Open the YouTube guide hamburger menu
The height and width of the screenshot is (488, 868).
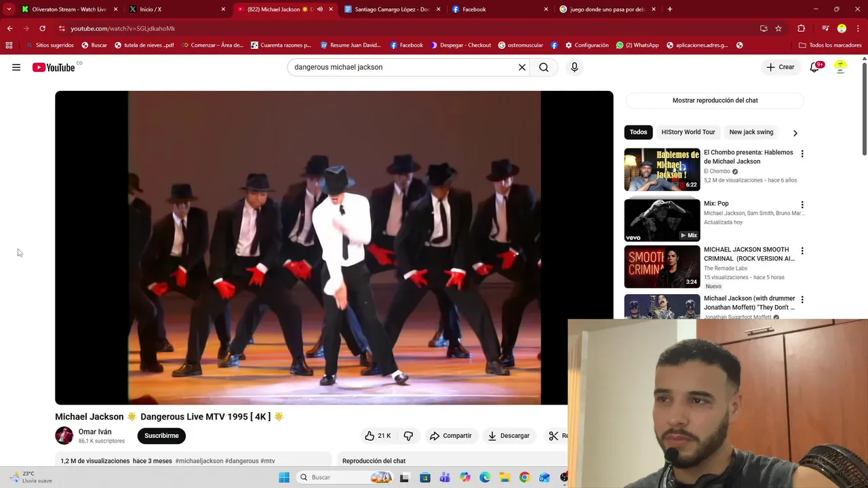pyautogui.click(x=16, y=67)
